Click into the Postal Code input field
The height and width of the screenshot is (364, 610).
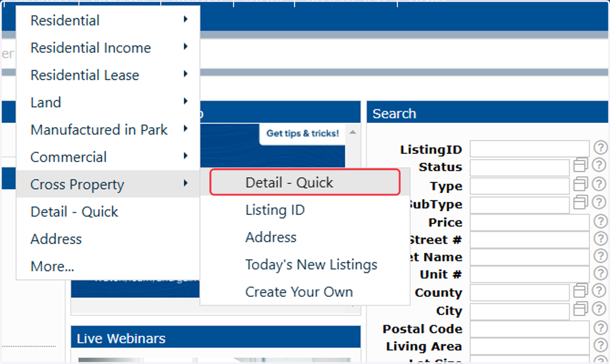[x=529, y=329]
